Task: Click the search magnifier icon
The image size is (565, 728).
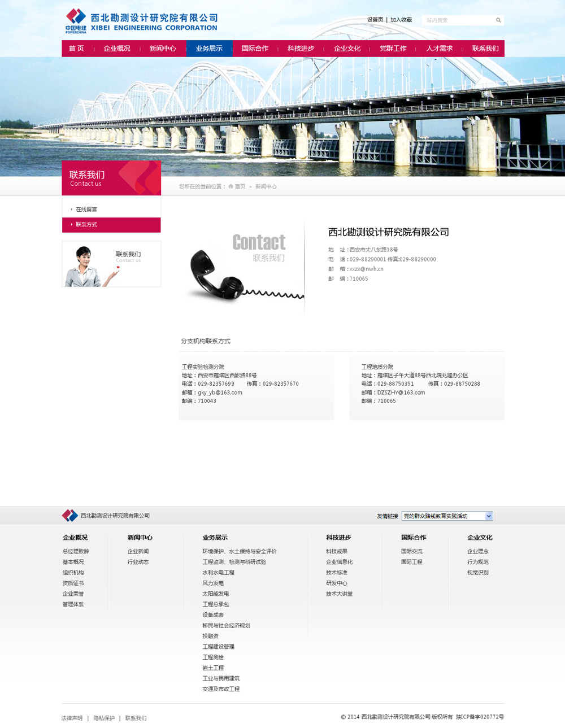Action: coord(498,20)
